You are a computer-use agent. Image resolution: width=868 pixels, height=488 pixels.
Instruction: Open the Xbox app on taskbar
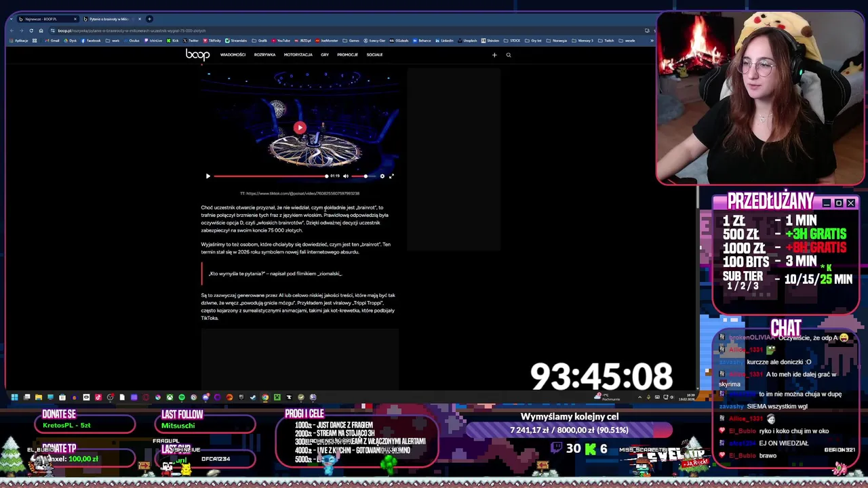(x=170, y=397)
